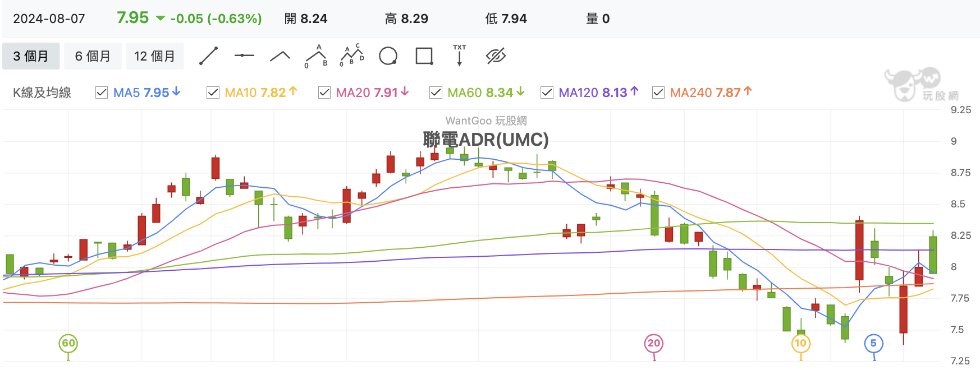The width and height of the screenshot is (980, 370).
Task: Click the date 2024-08-07
Action: (49, 18)
